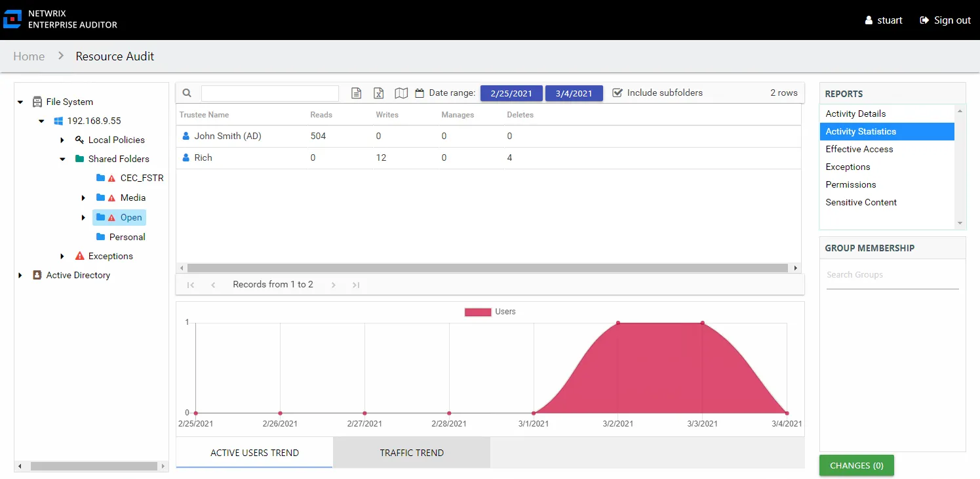Click the Windows icon beside 192.168.9.55
980x479 pixels.
tap(58, 121)
